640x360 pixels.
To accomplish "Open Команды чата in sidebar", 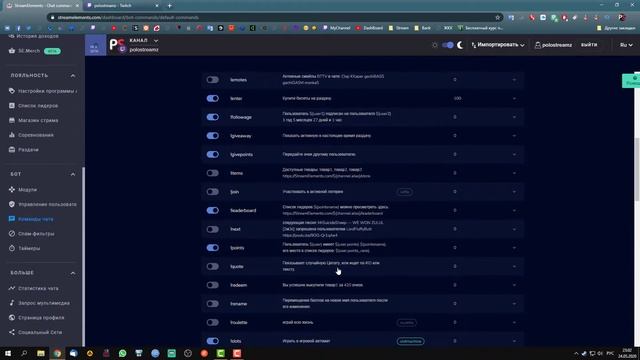I will pyautogui.click(x=36, y=219).
